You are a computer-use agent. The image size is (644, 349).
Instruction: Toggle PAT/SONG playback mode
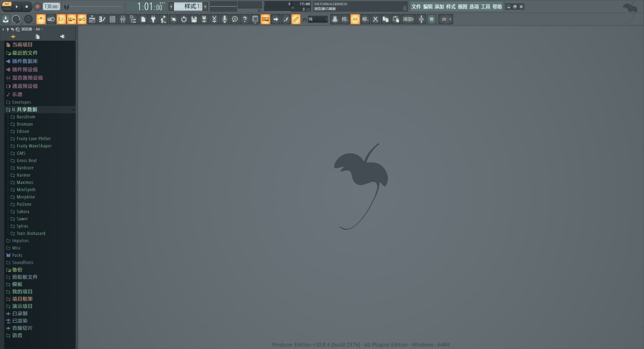tap(7, 6)
